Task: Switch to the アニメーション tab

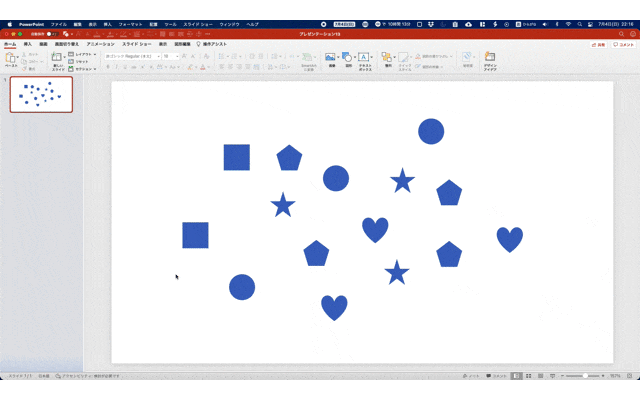Action: point(100,44)
